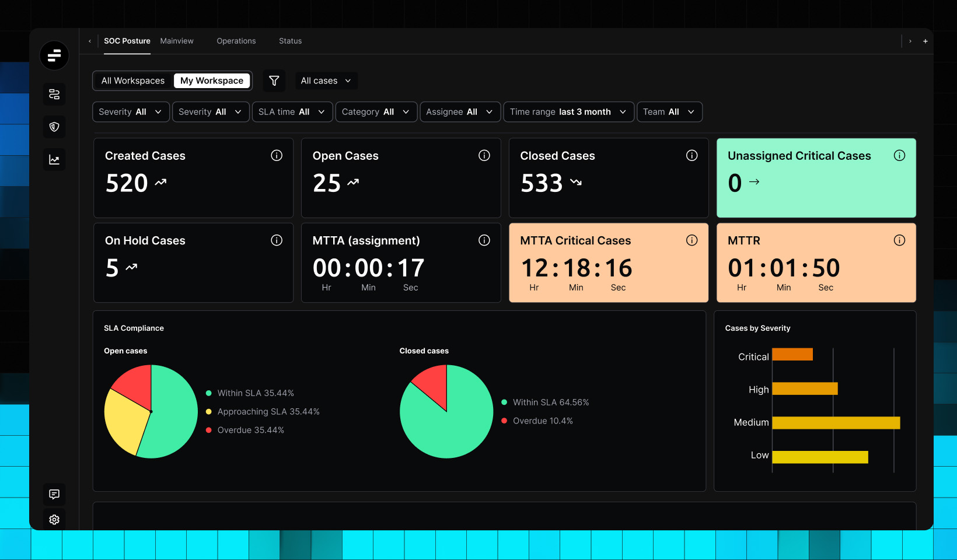Open the Status tab
Image resolution: width=957 pixels, height=560 pixels.
click(290, 41)
